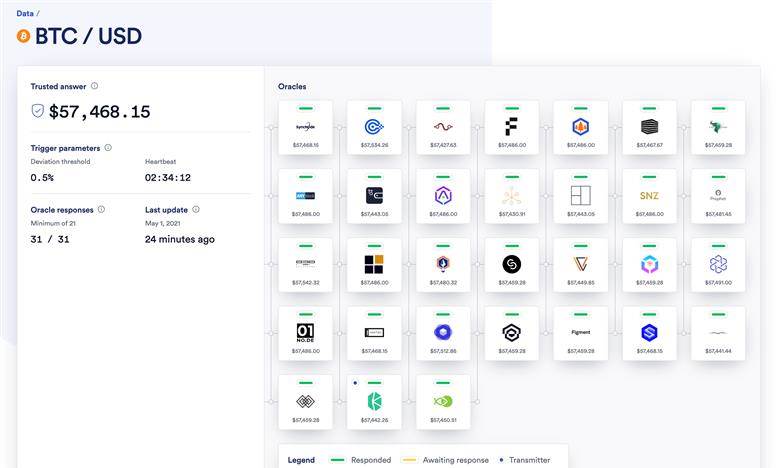Click the Oracles section heading
Image resolution: width=780 pixels, height=468 pixels.
click(x=292, y=87)
